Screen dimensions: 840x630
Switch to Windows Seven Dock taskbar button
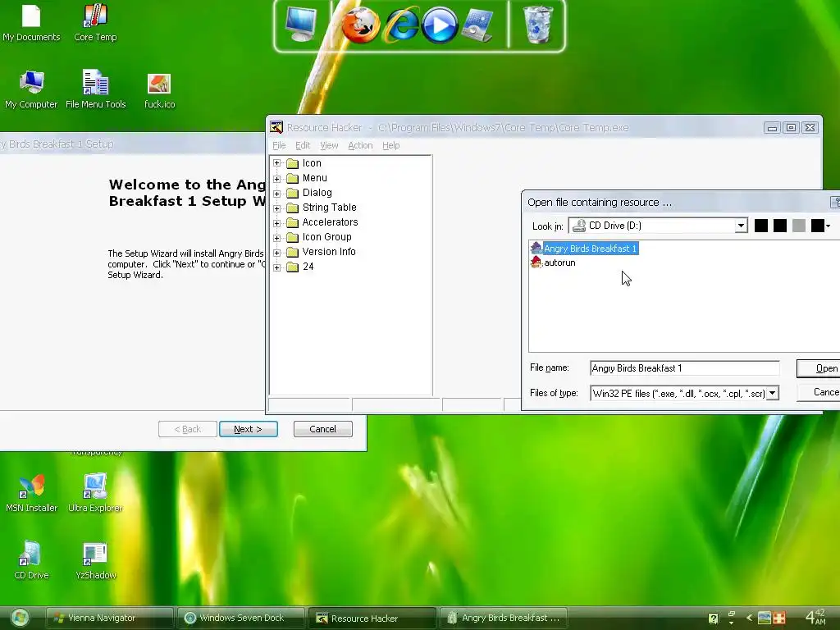(241, 619)
